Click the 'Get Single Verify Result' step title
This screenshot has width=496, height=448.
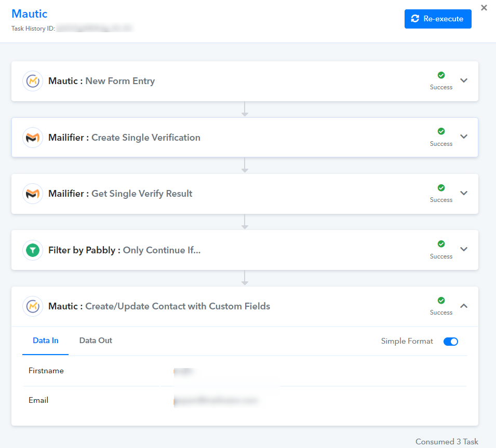(142, 194)
